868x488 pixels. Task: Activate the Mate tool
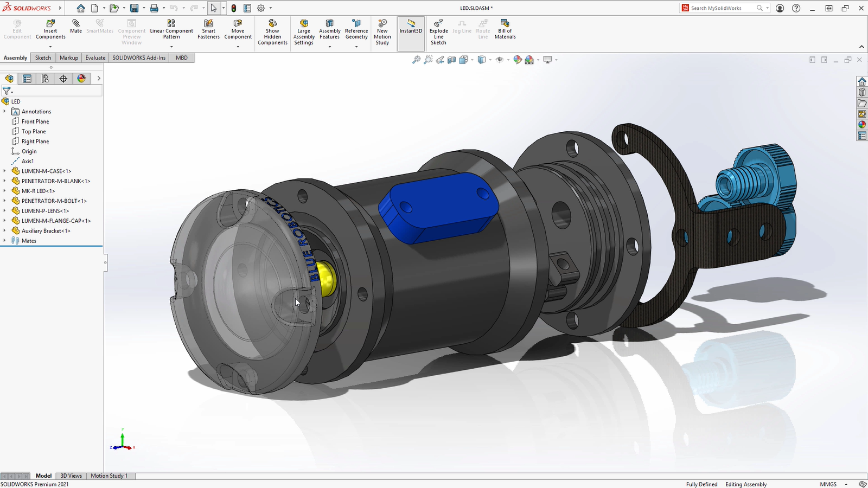[75, 27]
